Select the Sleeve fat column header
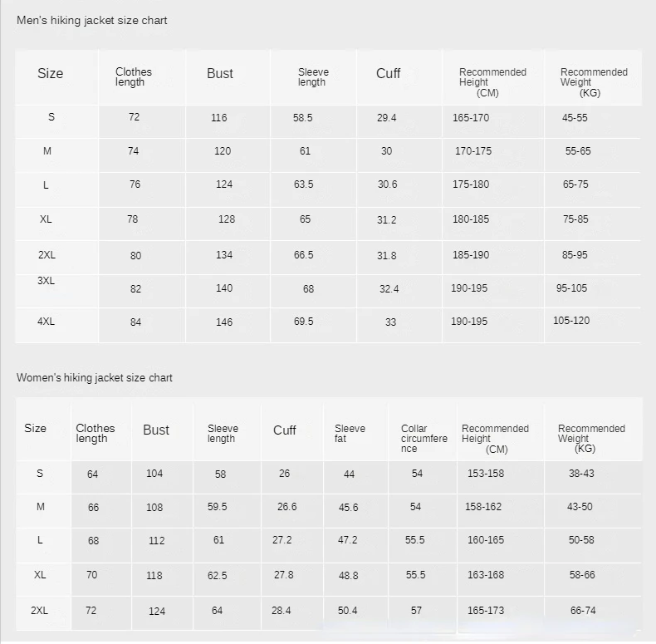This screenshot has width=656, height=644. (x=350, y=434)
